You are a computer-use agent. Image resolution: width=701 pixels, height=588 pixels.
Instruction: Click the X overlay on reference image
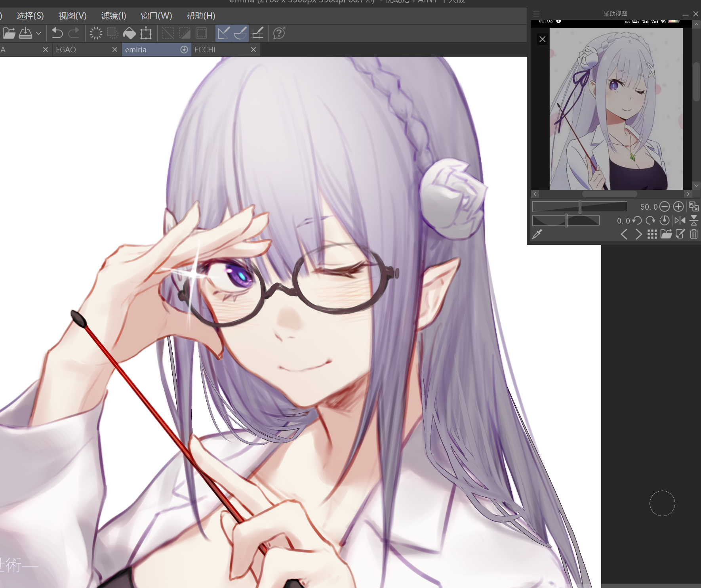coord(543,39)
